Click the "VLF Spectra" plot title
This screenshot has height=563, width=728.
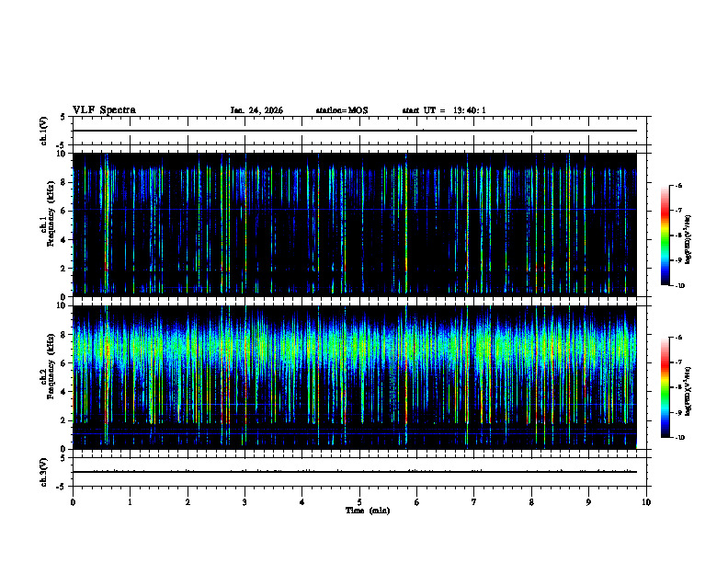pos(104,110)
